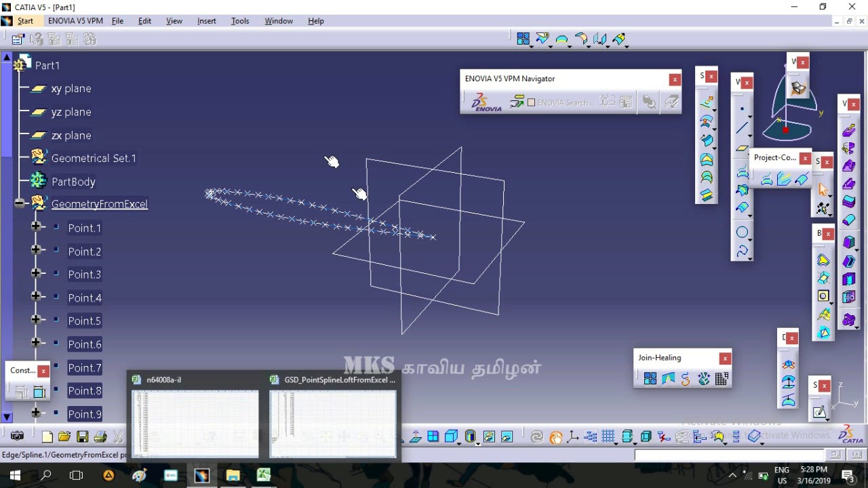Click the power input command field

click(729, 455)
